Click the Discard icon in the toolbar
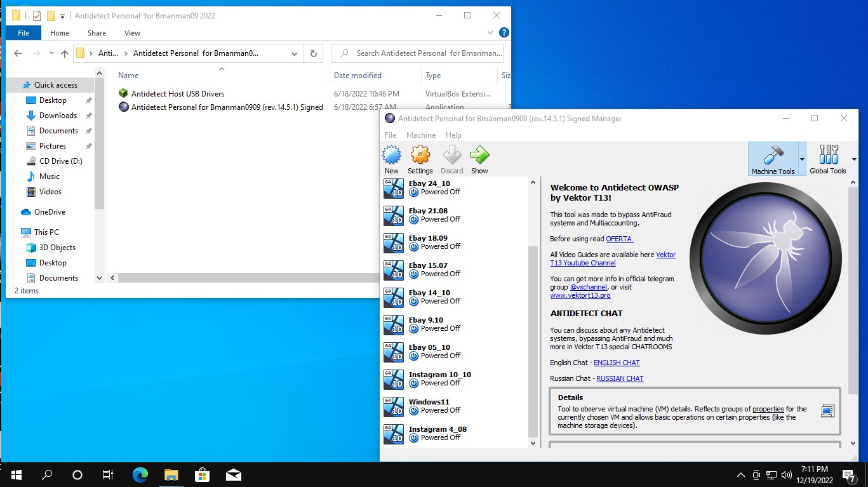Viewport: 868px width, 487px height. pos(451,158)
